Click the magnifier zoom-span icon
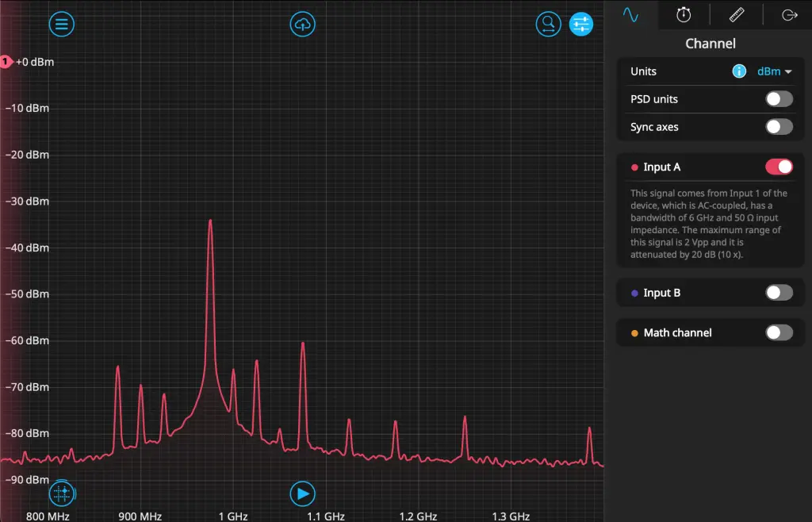Screen dimensions: 812x522 pyautogui.click(x=549, y=25)
